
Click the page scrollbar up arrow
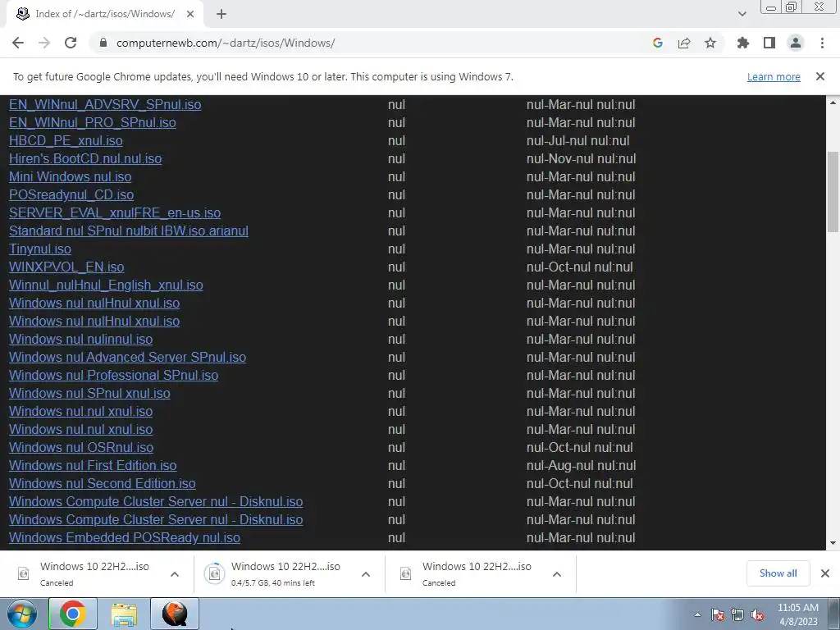coord(833,103)
